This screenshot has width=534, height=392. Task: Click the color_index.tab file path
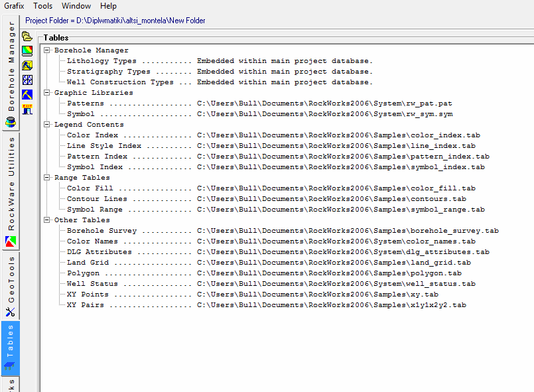tap(338, 135)
